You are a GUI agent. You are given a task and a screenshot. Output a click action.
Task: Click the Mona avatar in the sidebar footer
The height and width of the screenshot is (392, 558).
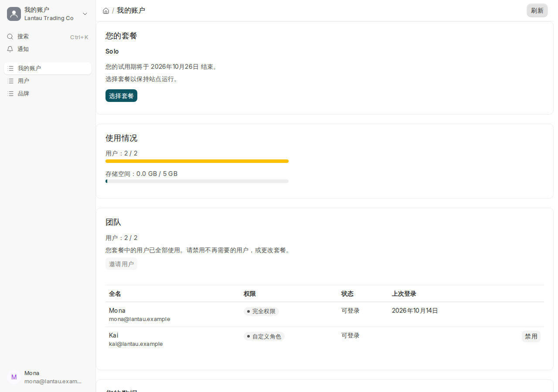click(x=14, y=377)
